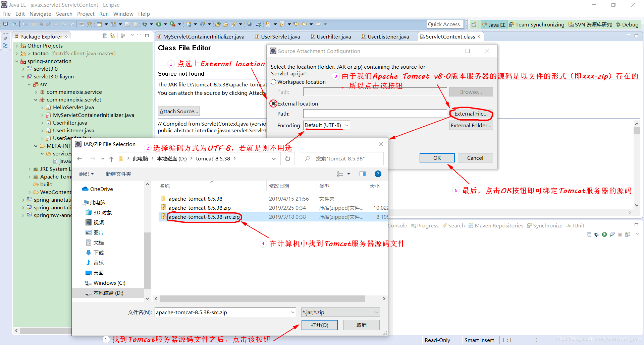Screen dimensions: 644x345
Task: Click the green Run icon in toolbar
Action: (x=159, y=24)
